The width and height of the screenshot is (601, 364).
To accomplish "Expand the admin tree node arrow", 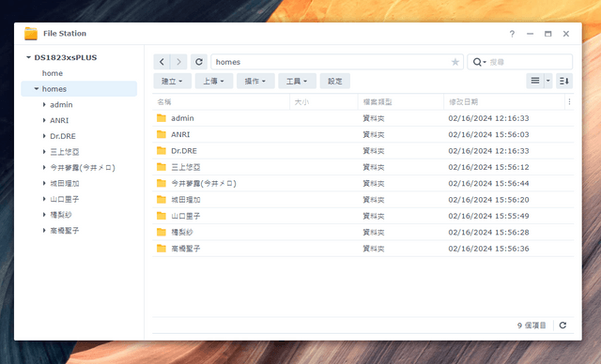I will (44, 104).
